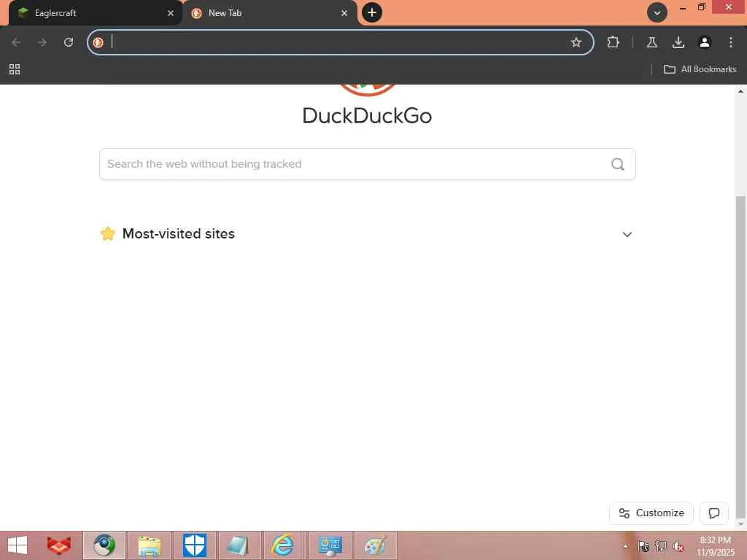This screenshot has height=560, width=747.
Task: Open the Customize button
Action: click(x=651, y=513)
